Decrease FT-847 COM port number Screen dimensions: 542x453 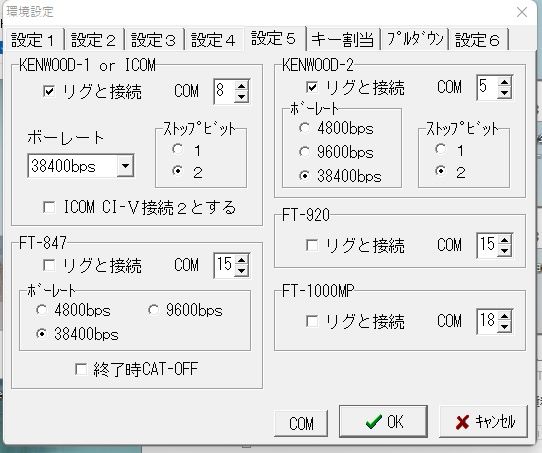click(242, 271)
